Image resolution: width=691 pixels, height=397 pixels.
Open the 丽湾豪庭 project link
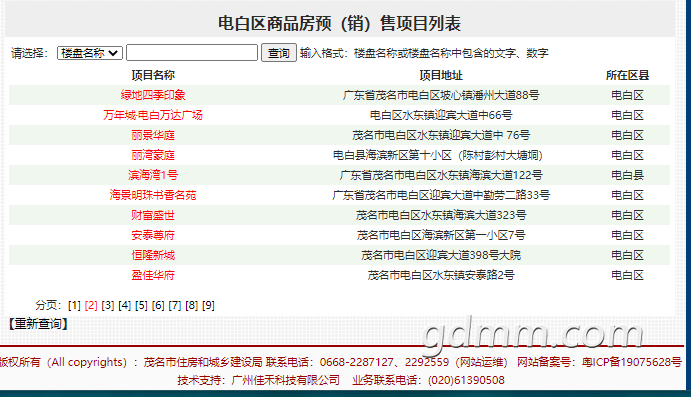(x=153, y=155)
